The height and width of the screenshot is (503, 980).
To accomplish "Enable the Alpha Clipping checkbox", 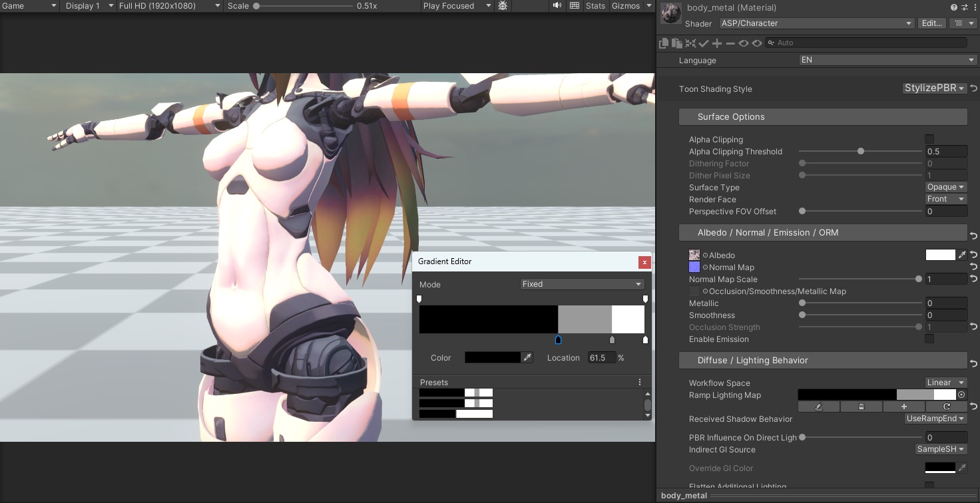I will (929, 139).
